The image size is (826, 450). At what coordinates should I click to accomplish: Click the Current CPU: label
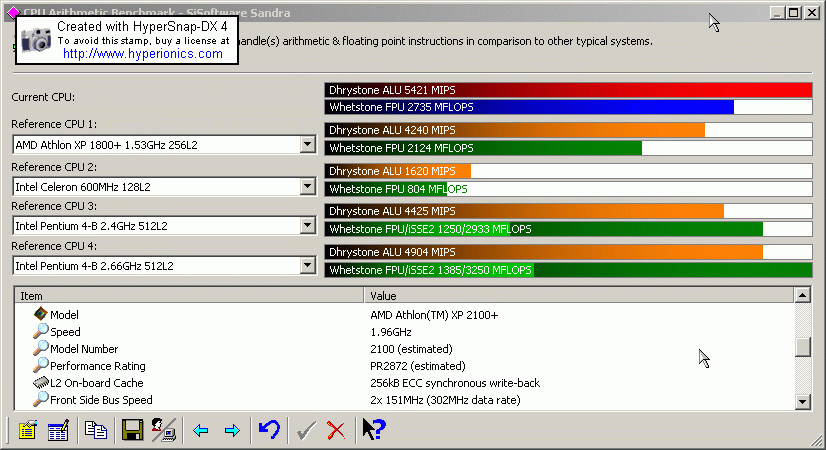(x=43, y=97)
